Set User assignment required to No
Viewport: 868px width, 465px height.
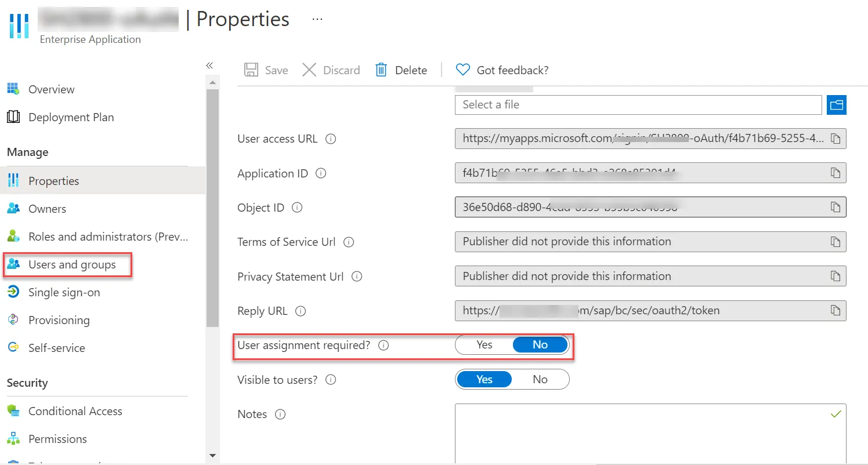pyautogui.click(x=540, y=345)
